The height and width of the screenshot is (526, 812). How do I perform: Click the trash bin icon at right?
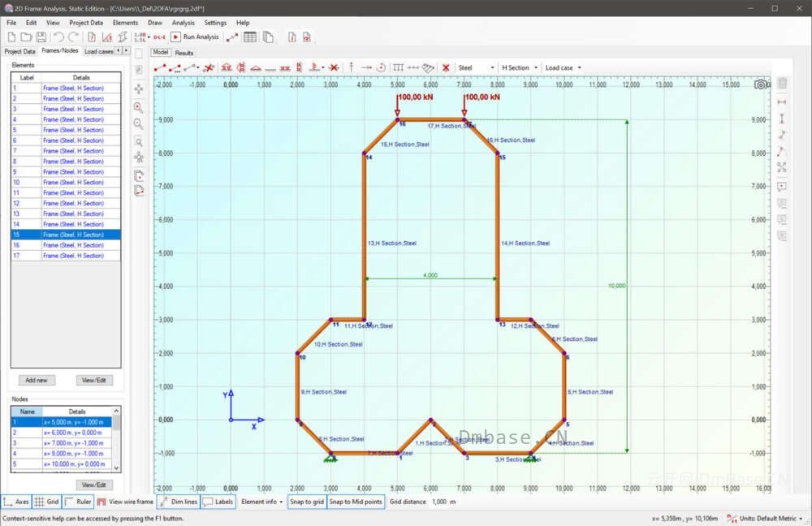tap(782, 84)
